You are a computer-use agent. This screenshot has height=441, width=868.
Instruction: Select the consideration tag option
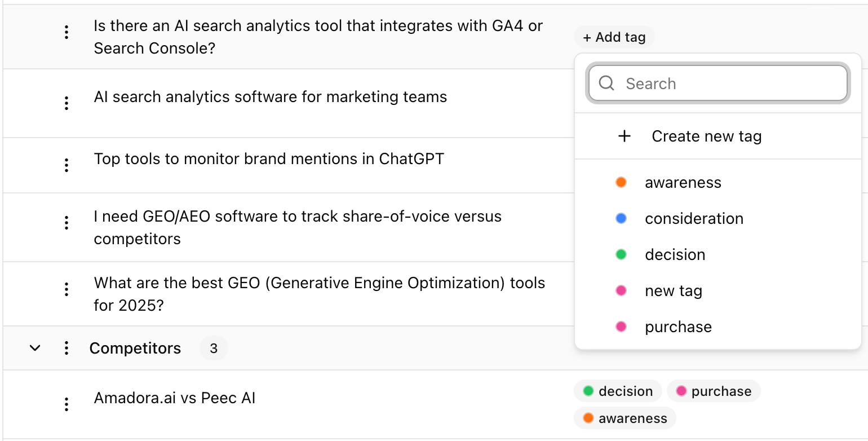[718, 219]
